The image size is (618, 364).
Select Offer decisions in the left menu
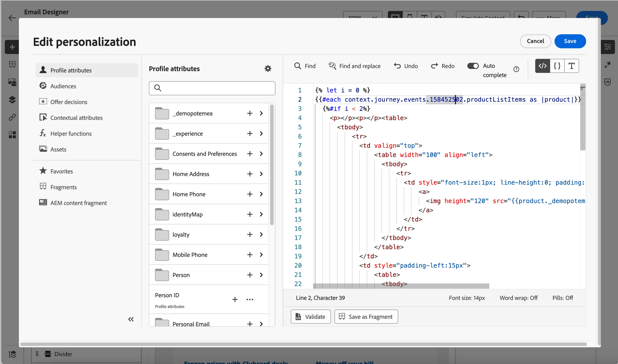click(87, 102)
